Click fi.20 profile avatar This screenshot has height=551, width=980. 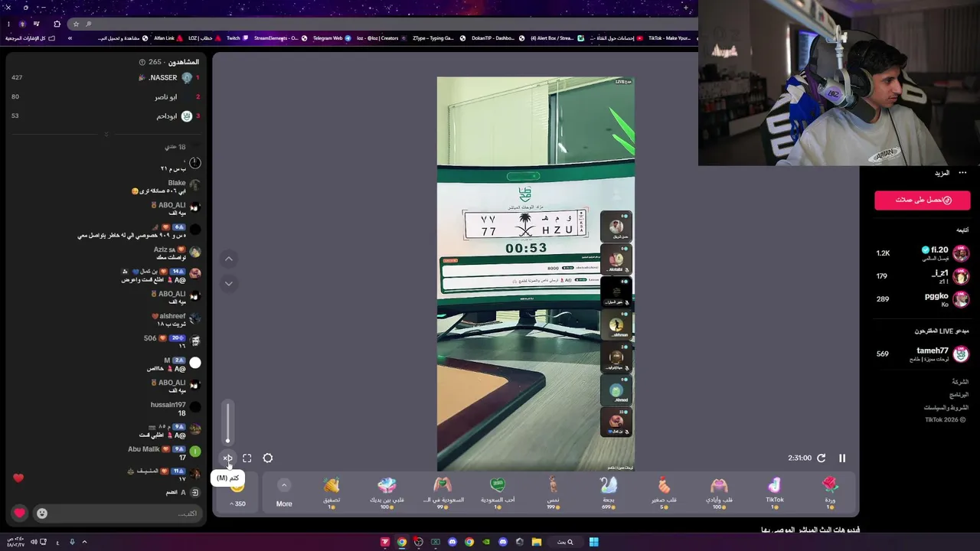962,253
